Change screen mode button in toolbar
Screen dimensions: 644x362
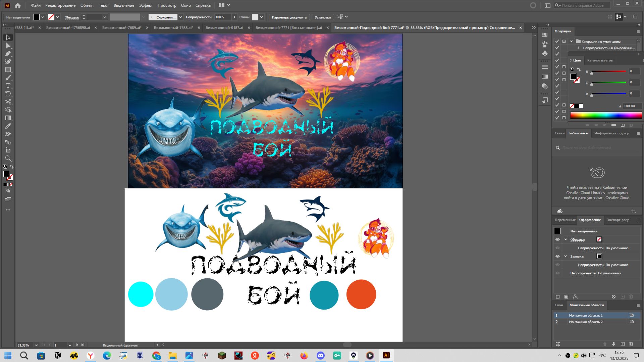pos(8,199)
